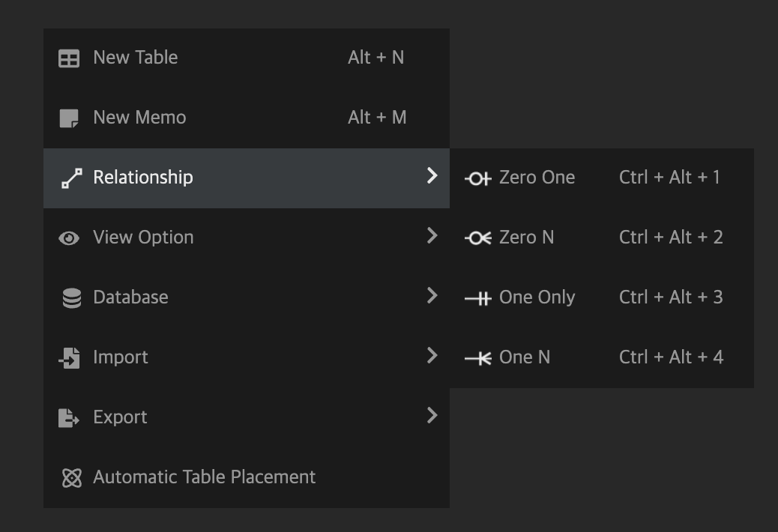
Task: Expand the Export submenu chevron
Action: point(432,415)
